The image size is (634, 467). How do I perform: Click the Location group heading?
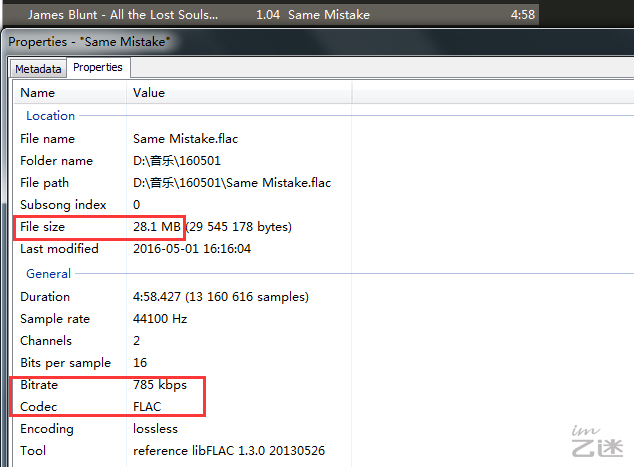[51, 116]
